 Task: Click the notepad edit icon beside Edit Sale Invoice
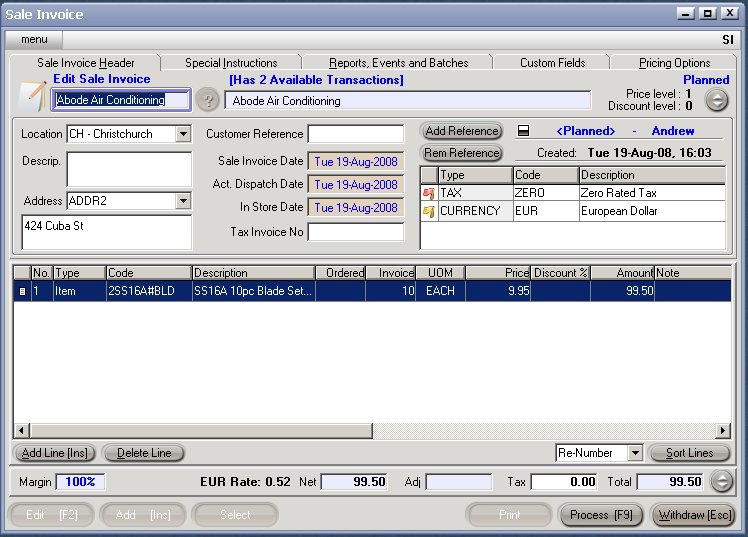31,95
